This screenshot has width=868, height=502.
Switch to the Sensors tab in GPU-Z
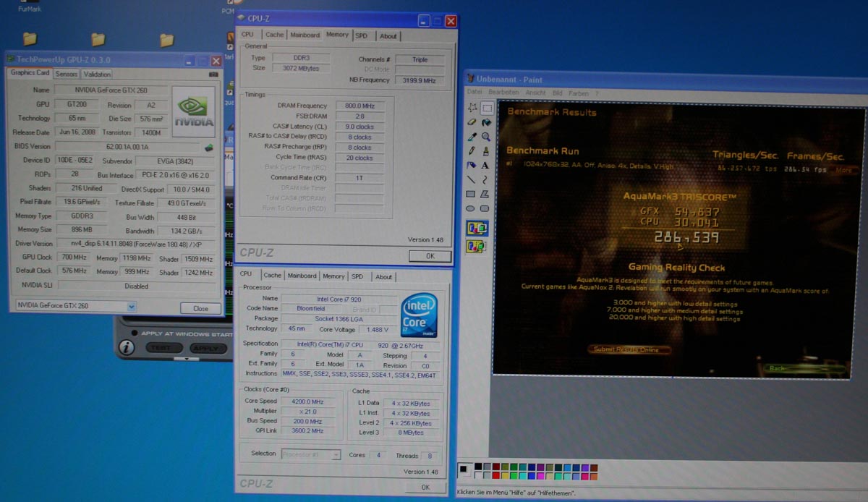(x=67, y=74)
